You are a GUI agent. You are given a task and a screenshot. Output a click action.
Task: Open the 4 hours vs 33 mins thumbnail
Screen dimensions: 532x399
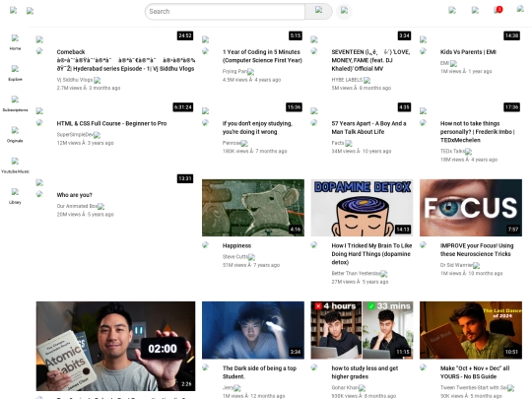pyautogui.click(x=362, y=330)
